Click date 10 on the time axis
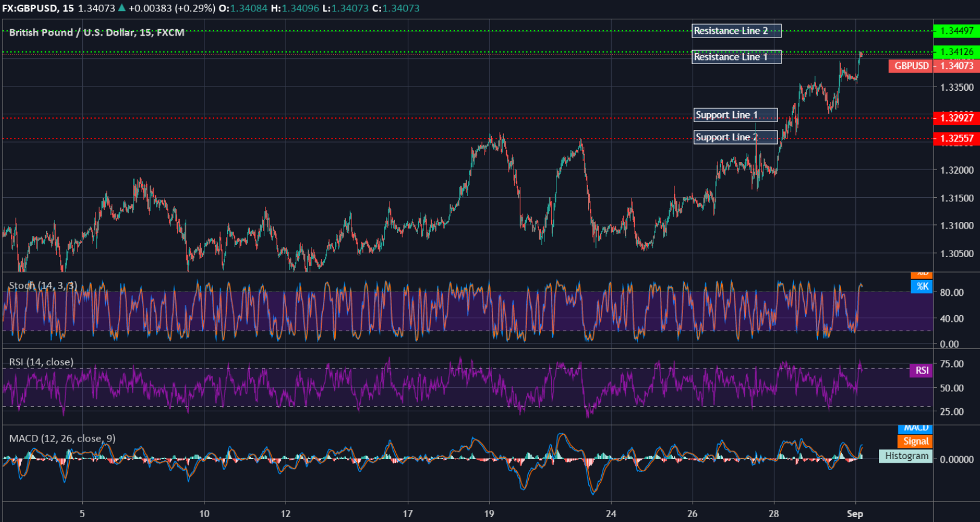 (x=204, y=514)
